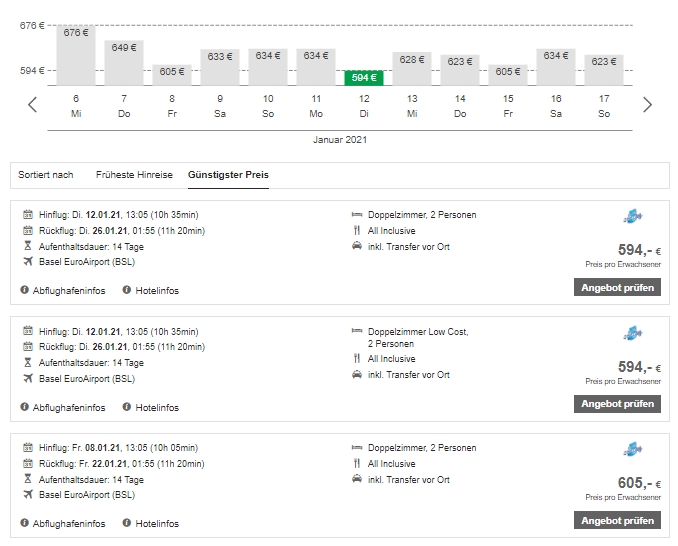Screen dimensions: 678x546
Task: Select the 676 € price bar for 6 Mi
Action: (76, 55)
